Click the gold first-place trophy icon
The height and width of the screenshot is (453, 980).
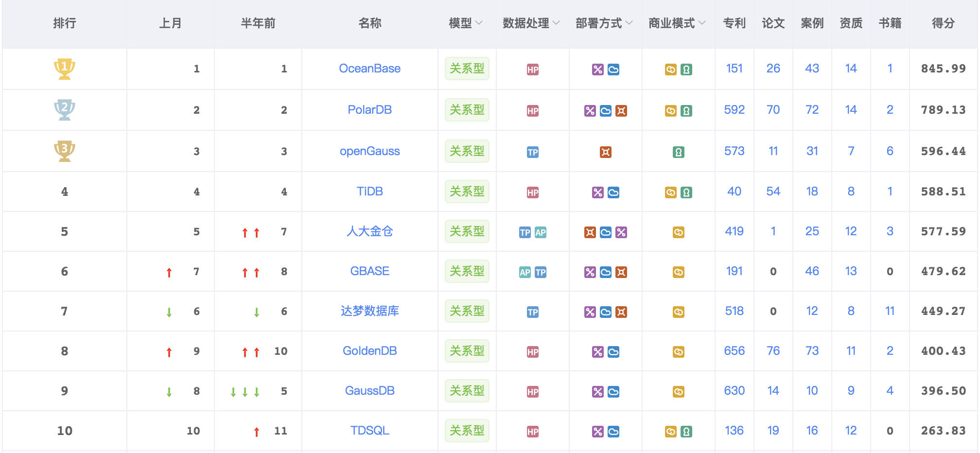(x=64, y=69)
